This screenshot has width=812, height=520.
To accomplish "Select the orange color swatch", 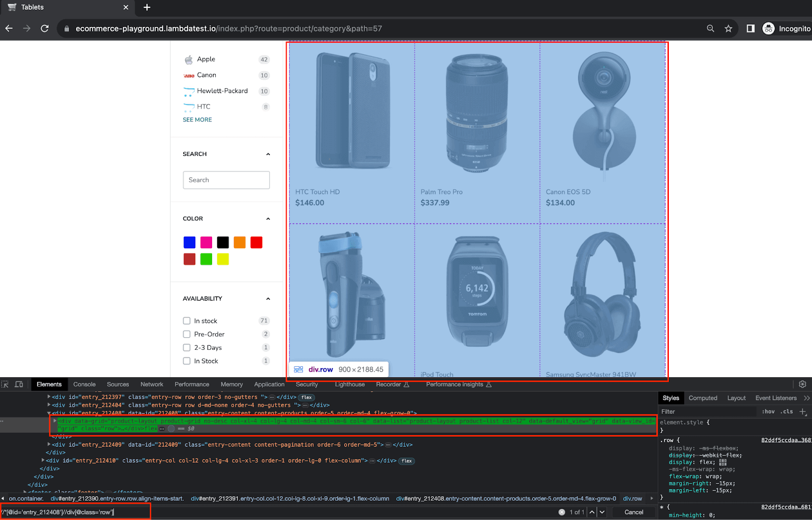I will click(240, 243).
